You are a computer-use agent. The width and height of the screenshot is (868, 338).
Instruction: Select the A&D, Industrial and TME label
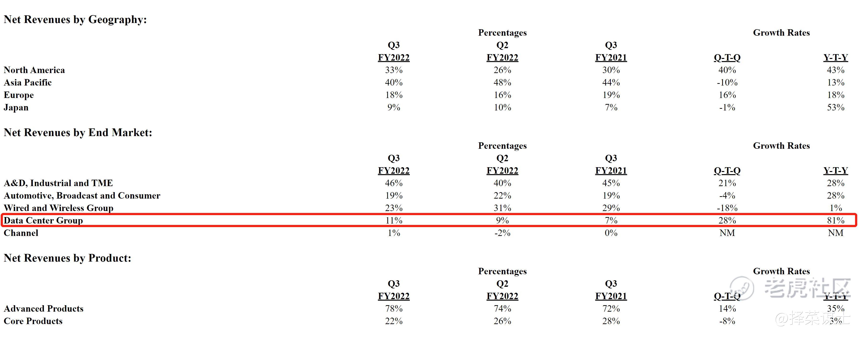click(x=58, y=183)
